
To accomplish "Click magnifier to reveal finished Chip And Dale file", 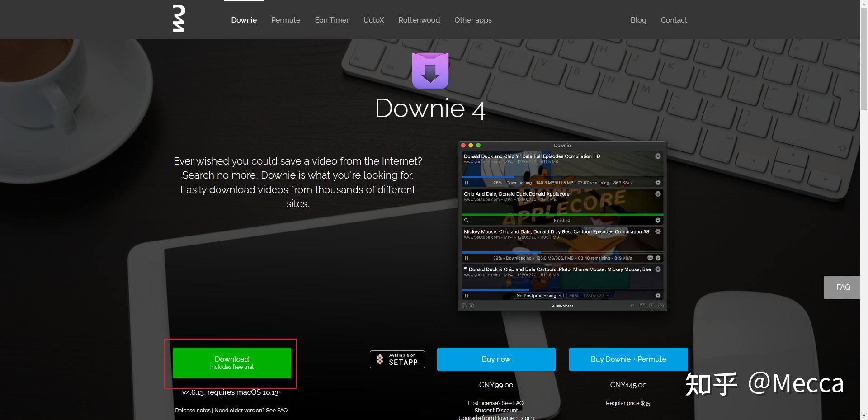I will 466,220.
